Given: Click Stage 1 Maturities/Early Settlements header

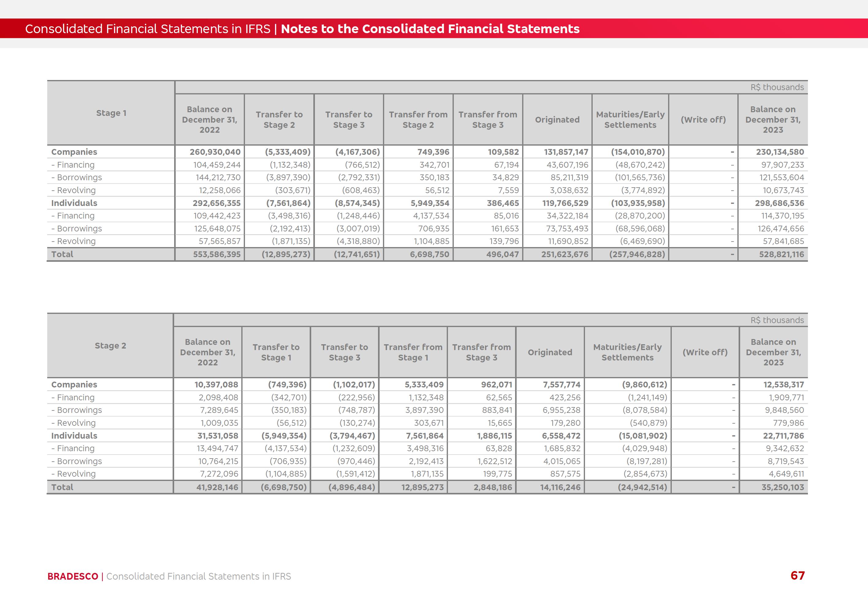Looking at the screenshot, I should click(630, 120).
